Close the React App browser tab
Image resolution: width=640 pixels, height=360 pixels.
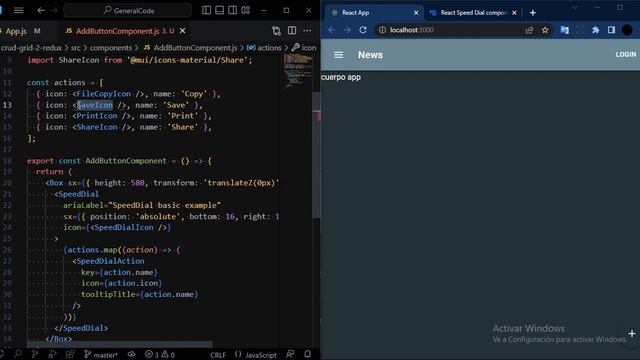click(416, 13)
